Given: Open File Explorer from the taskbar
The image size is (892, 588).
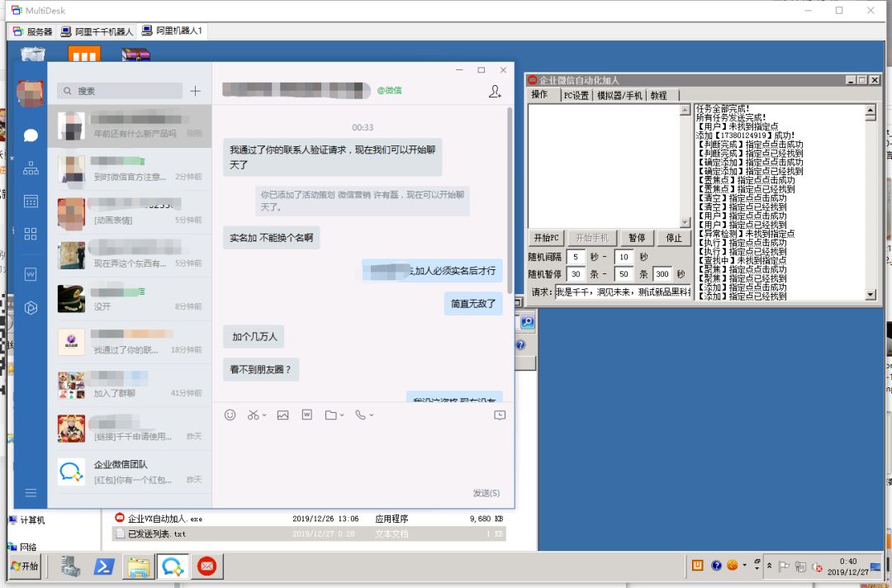Looking at the screenshot, I should tap(138, 567).
